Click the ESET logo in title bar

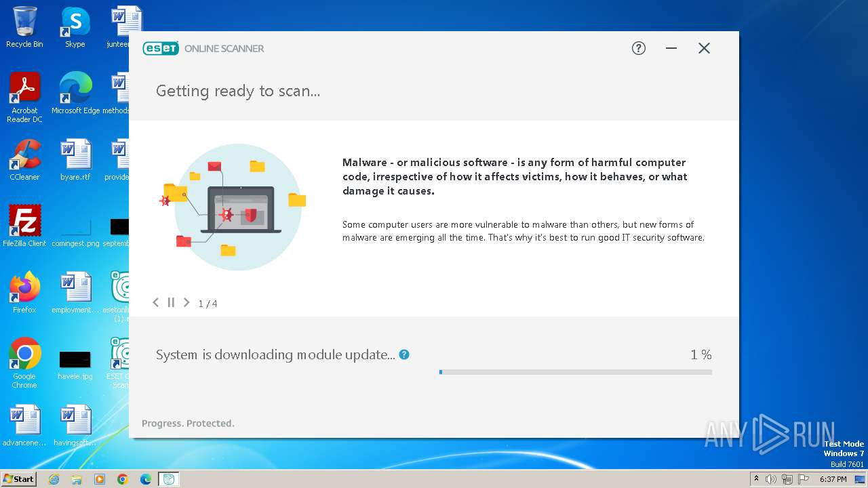coord(161,48)
